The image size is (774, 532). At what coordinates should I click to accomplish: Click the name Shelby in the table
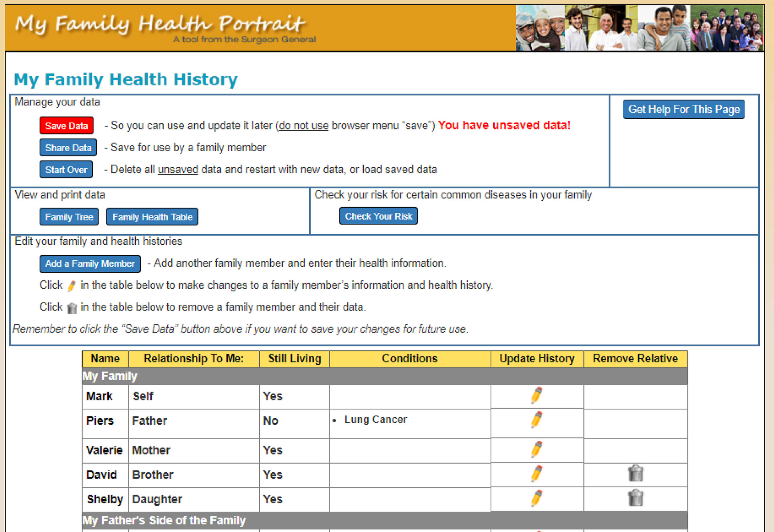105,499
